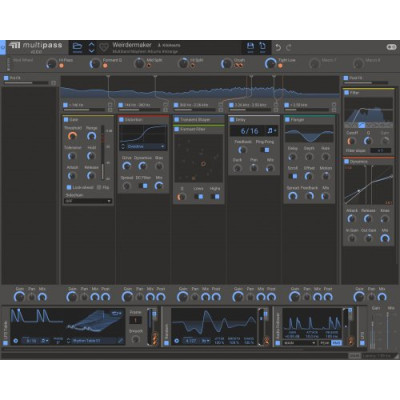Screen dimensions: 400x400
Task: Click the LFO Table Frame value box
Action: (x=135, y=320)
